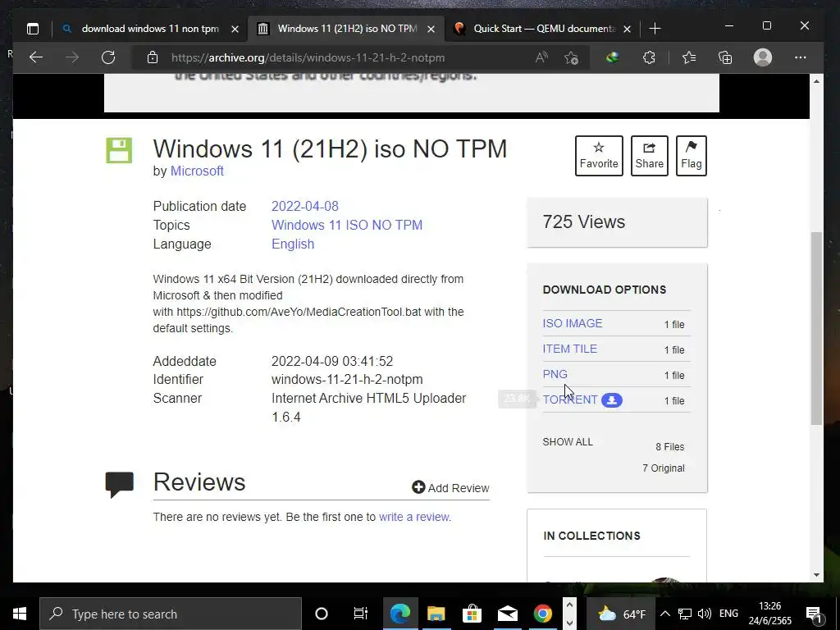Click the taskbar search box
840x630 pixels.
pyautogui.click(x=171, y=614)
